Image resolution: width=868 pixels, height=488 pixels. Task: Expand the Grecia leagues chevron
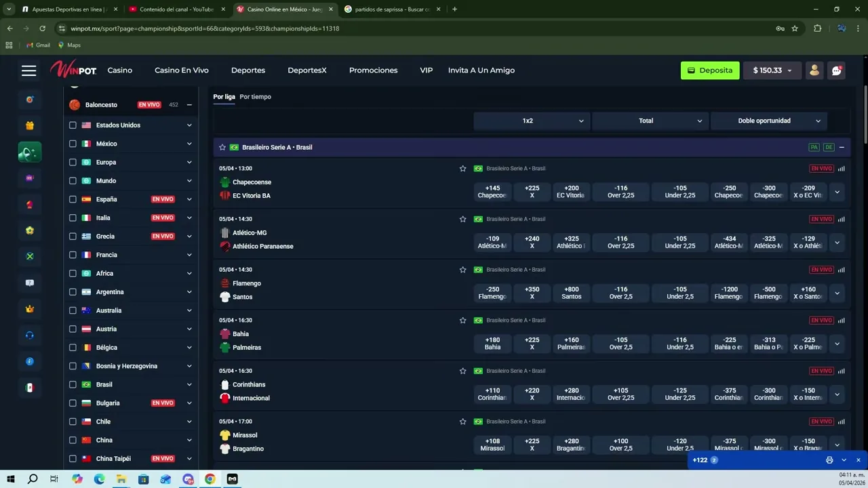[x=189, y=237]
